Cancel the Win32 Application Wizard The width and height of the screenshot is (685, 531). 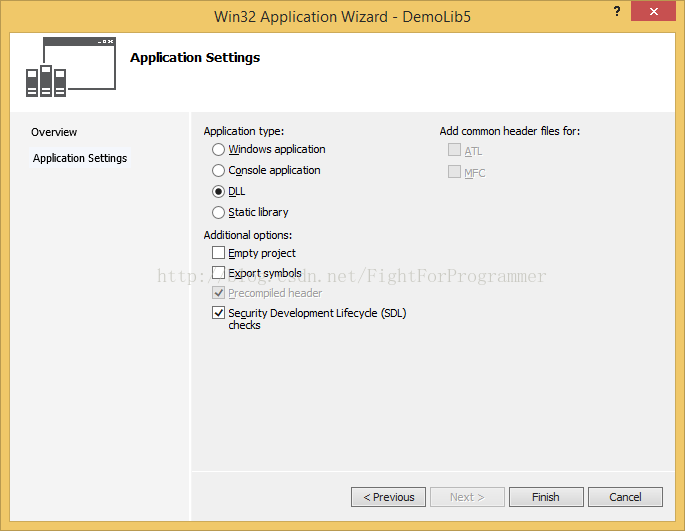(x=625, y=497)
